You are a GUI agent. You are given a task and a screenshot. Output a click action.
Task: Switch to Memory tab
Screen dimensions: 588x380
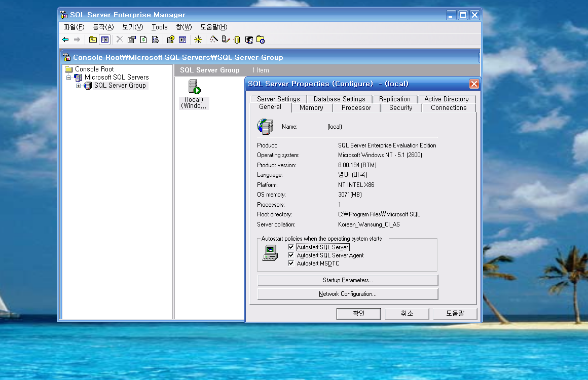pos(311,108)
